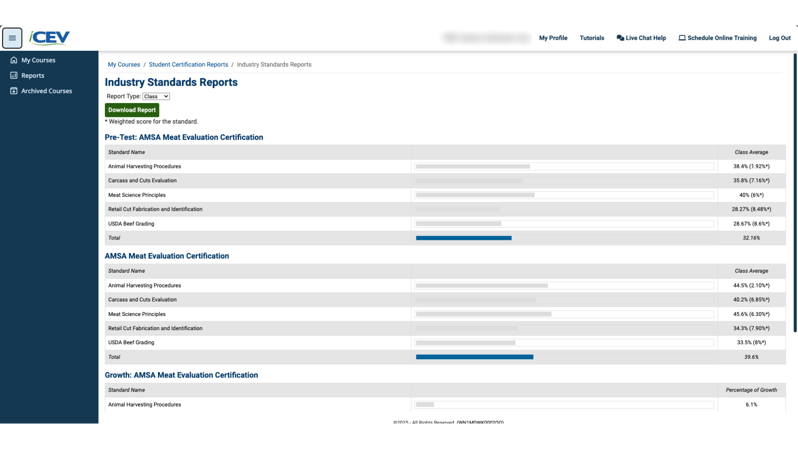Viewport: 798px width, 449px height.
Task: Follow the Student Certification Reports breadcrumb link
Action: point(188,65)
